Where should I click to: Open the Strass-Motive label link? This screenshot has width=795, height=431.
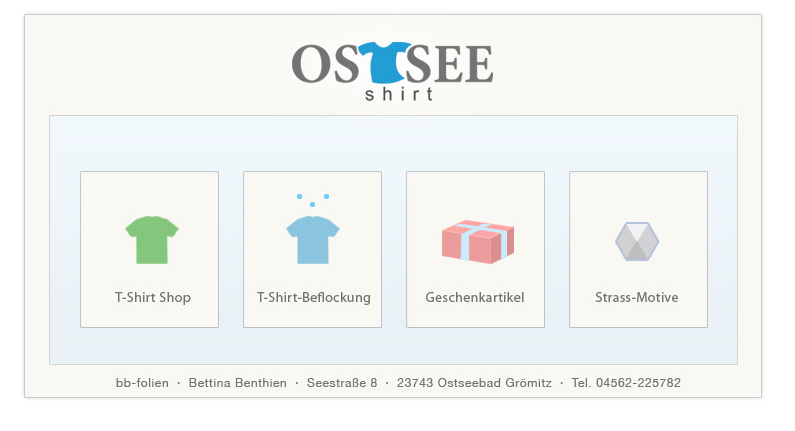click(637, 298)
